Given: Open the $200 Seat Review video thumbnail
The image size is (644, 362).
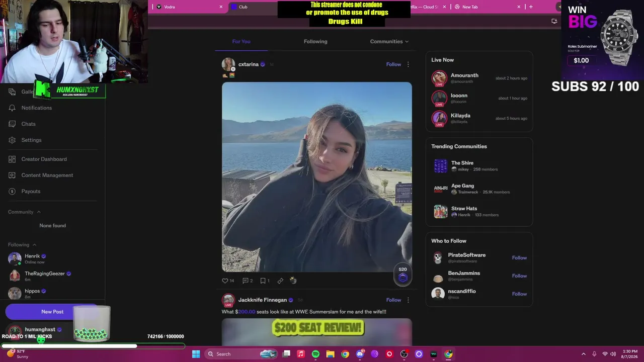Looking at the screenshot, I should [317, 332].
